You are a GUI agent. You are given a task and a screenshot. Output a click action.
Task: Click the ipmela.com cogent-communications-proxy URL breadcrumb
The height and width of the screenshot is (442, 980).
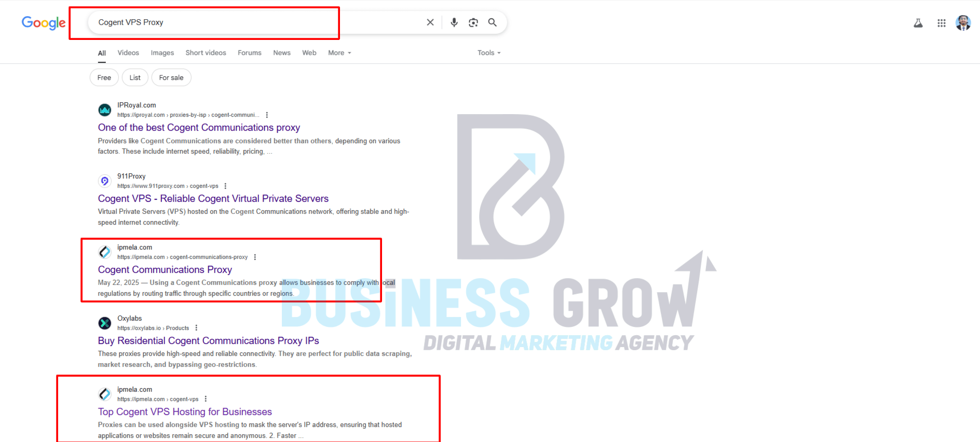(x=183, y=257)
